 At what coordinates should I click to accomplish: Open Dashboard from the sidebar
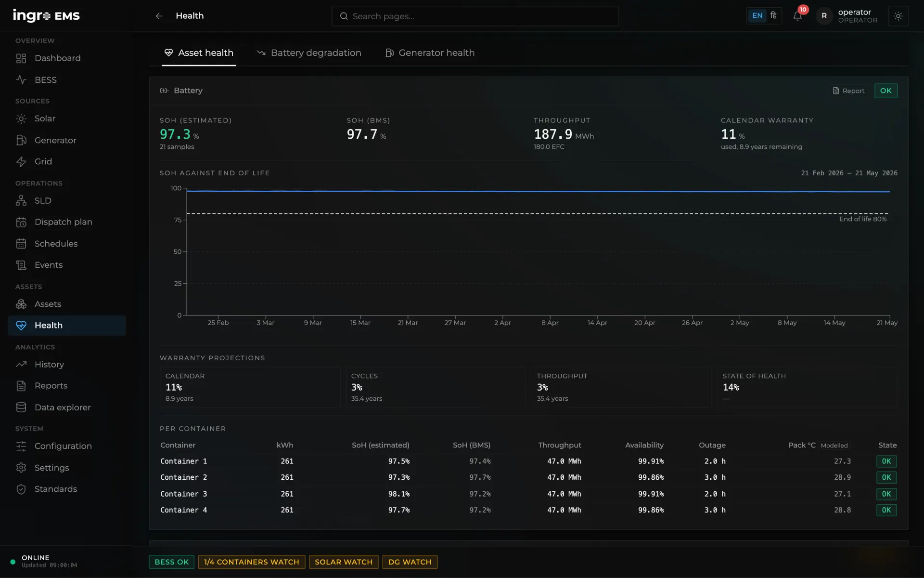click(x=67, y=58)
